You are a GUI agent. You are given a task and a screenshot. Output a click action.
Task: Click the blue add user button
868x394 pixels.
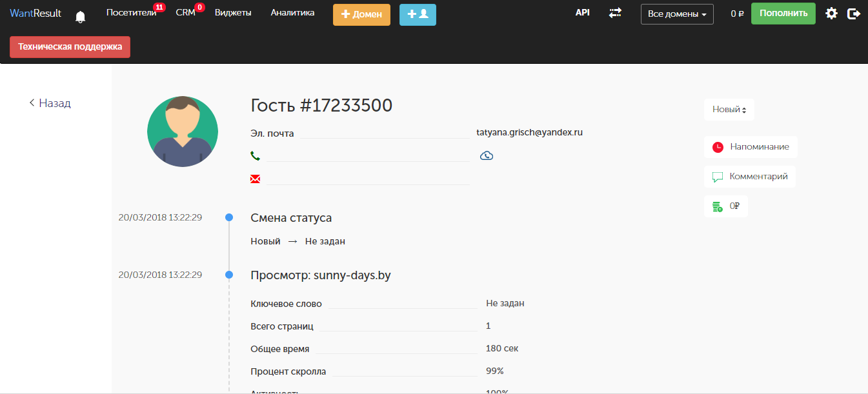click(418, 14)
